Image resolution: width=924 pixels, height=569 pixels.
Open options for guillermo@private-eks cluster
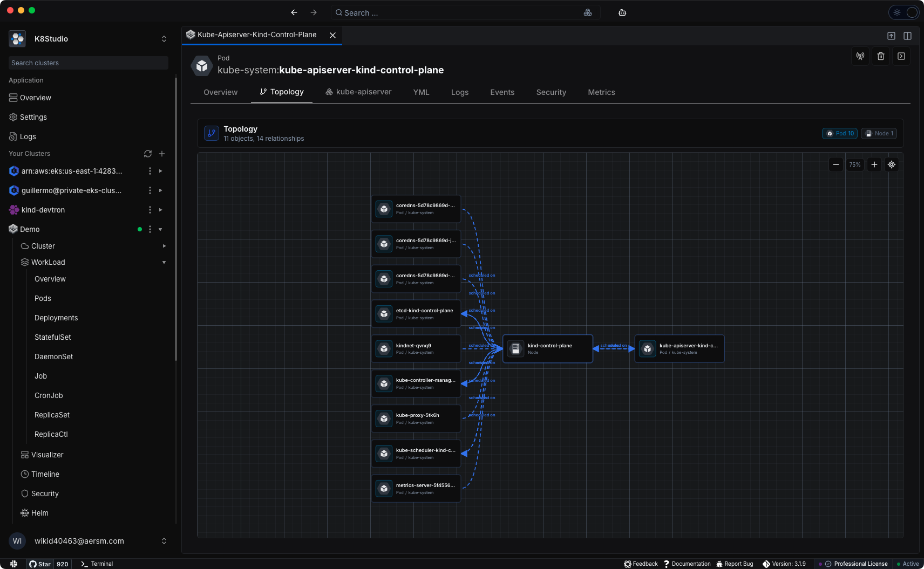[150, 190]
